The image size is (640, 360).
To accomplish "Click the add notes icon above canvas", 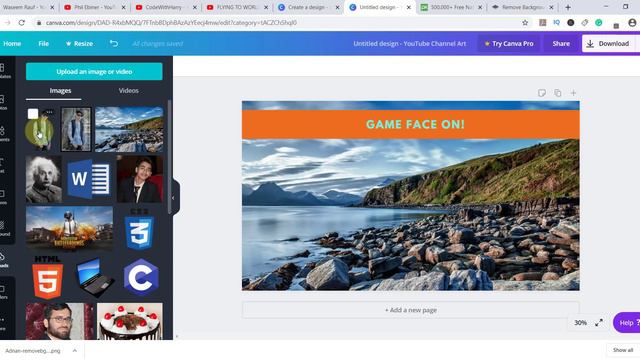I will [x=542, y=93].
